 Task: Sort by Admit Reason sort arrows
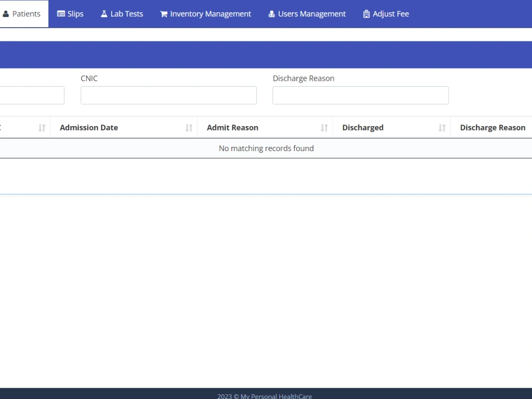point(325,128)
